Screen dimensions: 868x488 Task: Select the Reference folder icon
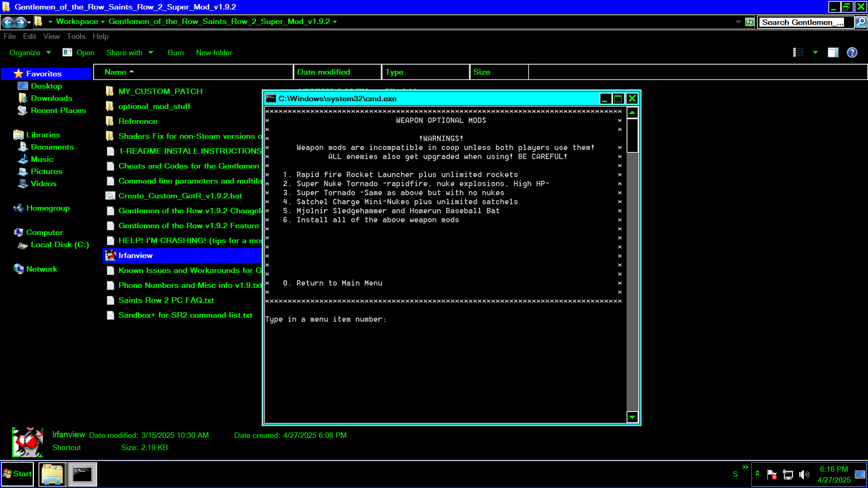[110, 121]
